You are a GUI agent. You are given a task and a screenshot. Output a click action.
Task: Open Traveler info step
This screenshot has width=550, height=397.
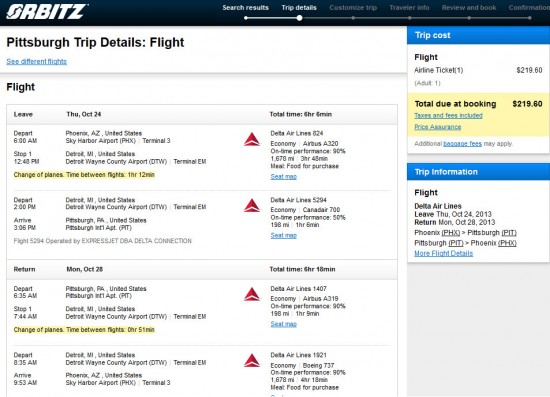point(409,7)
